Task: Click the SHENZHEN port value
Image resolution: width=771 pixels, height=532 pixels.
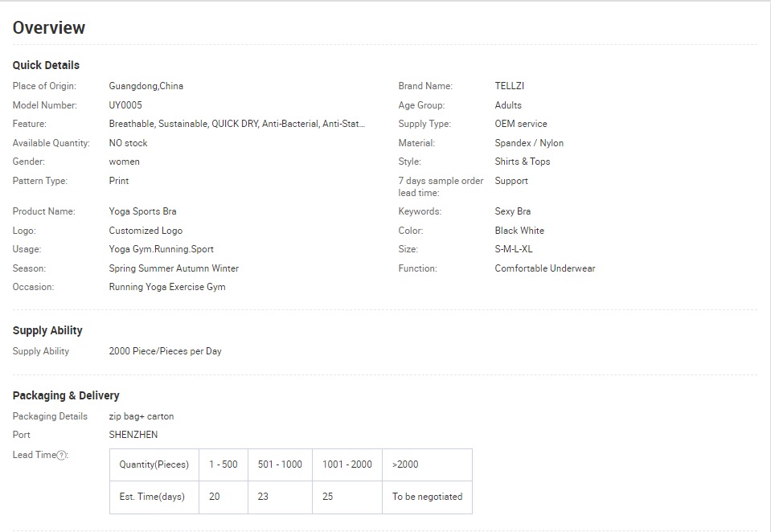Action: [x=133, y=435]
